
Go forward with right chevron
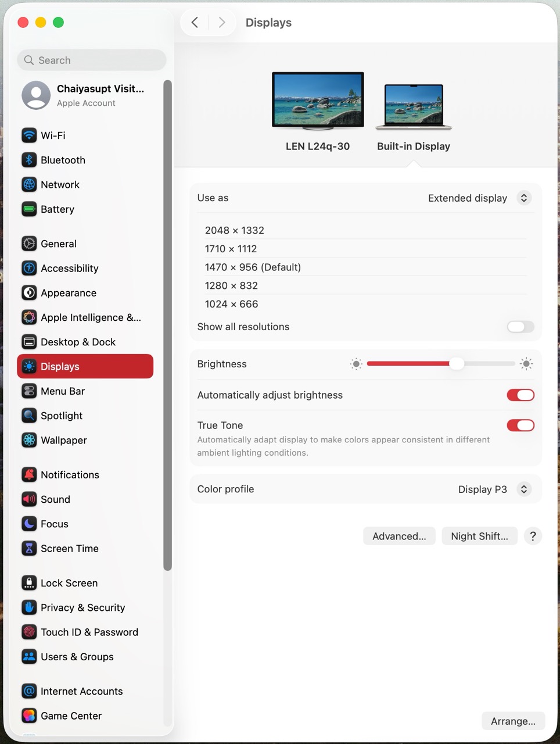221,22
